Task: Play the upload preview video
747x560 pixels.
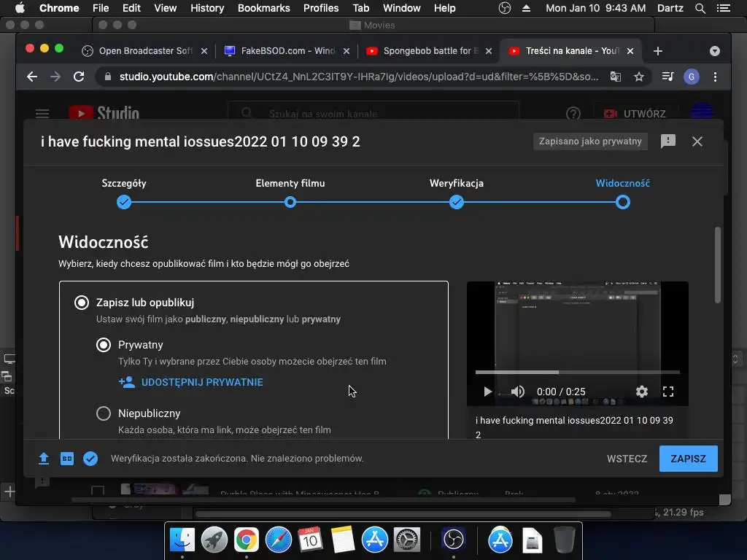Action: pyautogui.click(x=487, y=392)
